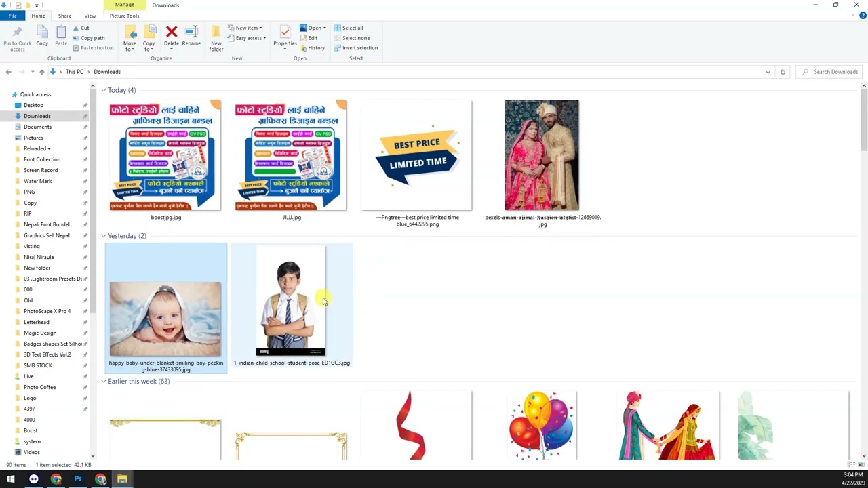Viewport: 868px width, 488px height.
Task: Open Desktop in Quick access
Action: tap(33, 105)
